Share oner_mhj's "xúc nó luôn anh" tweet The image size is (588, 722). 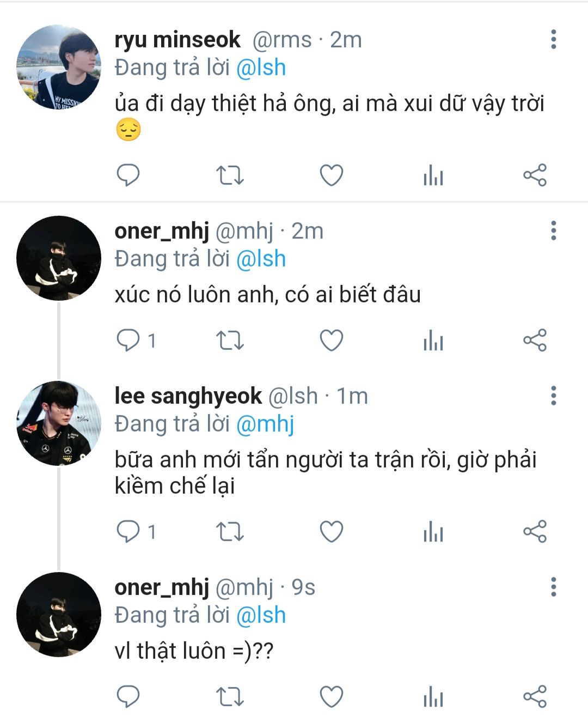point(535,341)
